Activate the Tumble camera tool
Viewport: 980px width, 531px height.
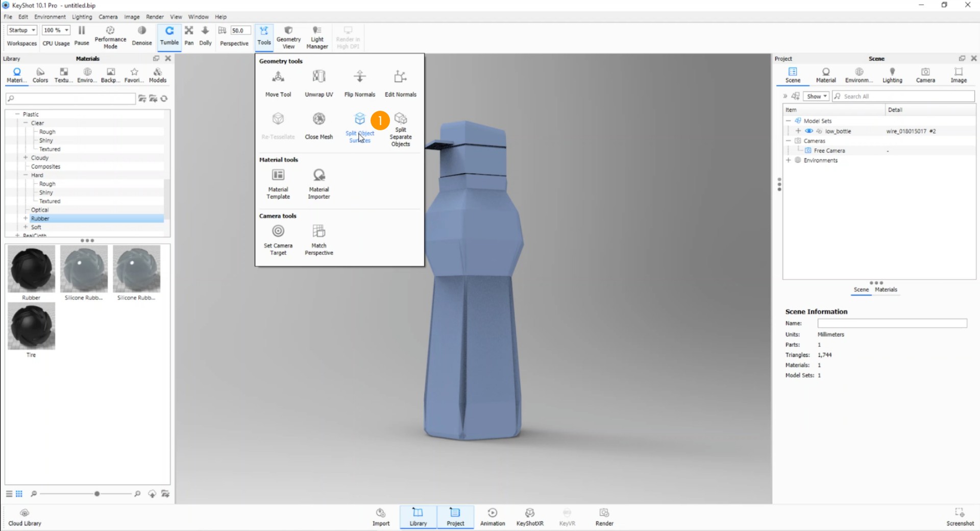pyautogui.click(x=169, y=36)
